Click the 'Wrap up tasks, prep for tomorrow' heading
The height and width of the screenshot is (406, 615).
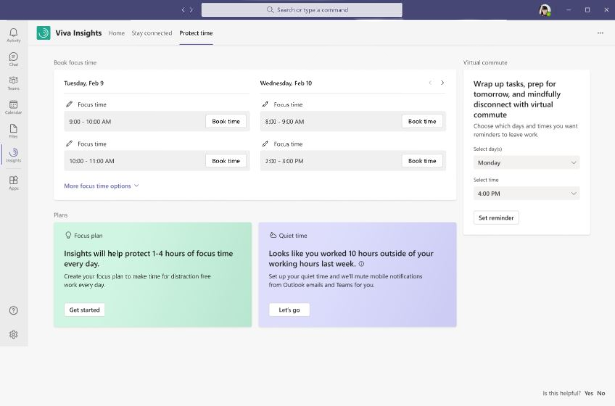click(517, 99)
